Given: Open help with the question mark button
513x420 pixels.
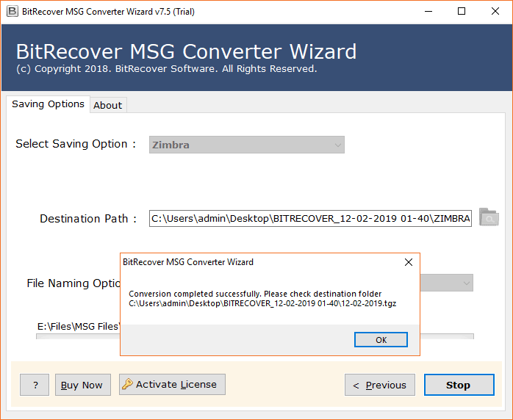Looking at the screenshot, I should pos(35,385).
